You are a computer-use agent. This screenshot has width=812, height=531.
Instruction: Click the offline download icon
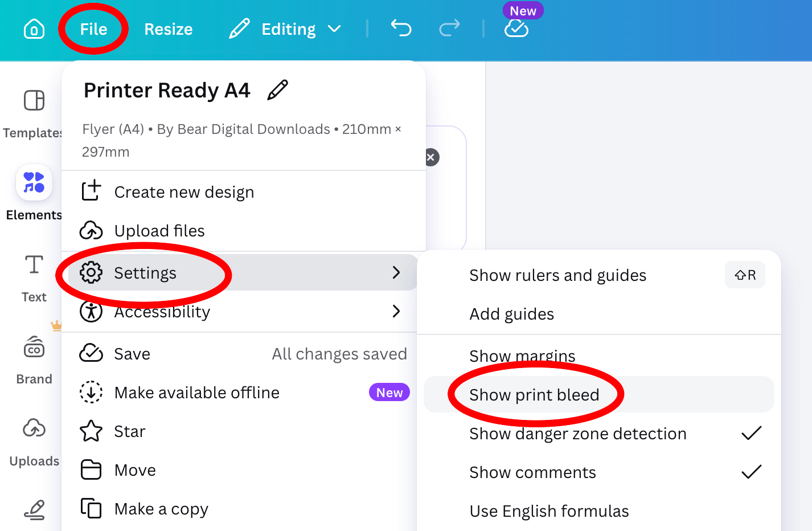coord(91,392)
